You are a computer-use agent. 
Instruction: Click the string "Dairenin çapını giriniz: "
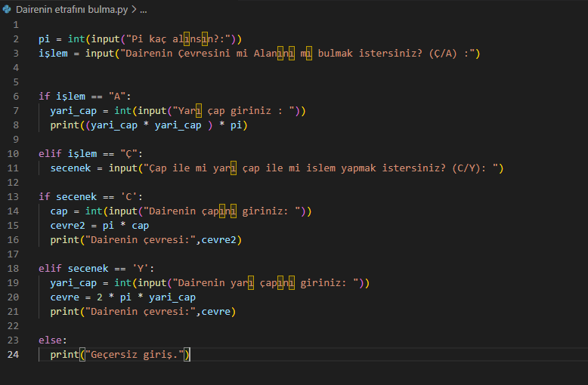tap(221, 211)
